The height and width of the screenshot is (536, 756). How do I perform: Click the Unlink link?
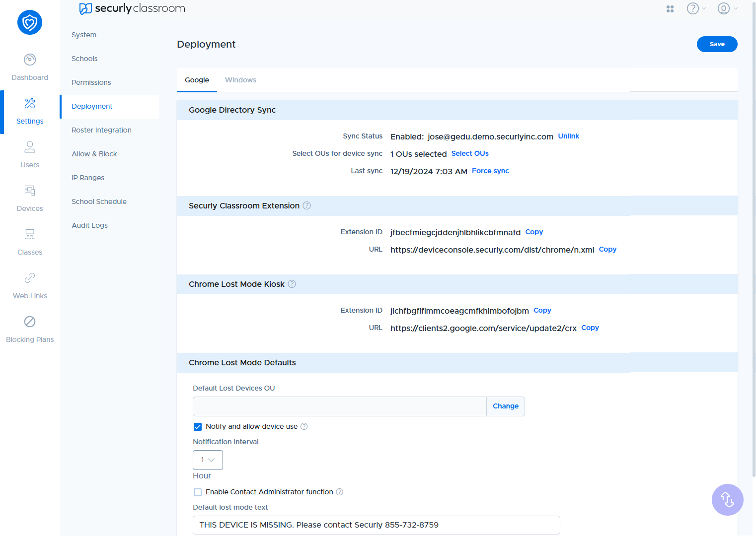coord(569,136)
